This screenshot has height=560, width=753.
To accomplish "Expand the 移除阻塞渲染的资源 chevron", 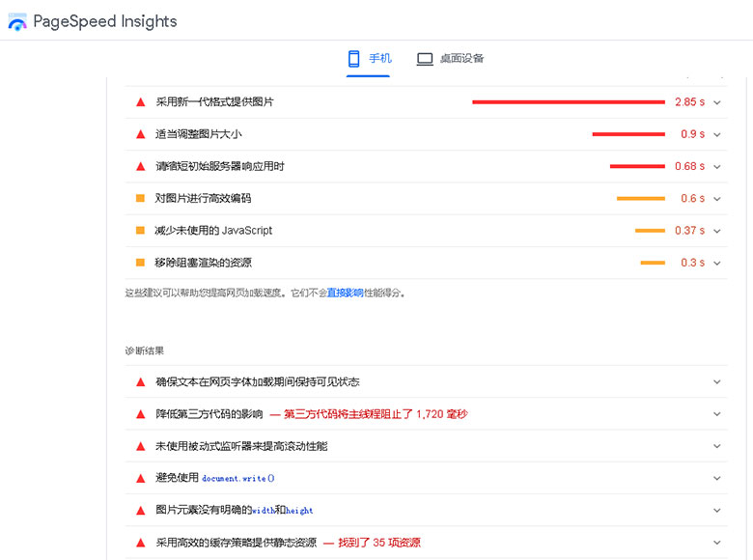I will 717,264.
